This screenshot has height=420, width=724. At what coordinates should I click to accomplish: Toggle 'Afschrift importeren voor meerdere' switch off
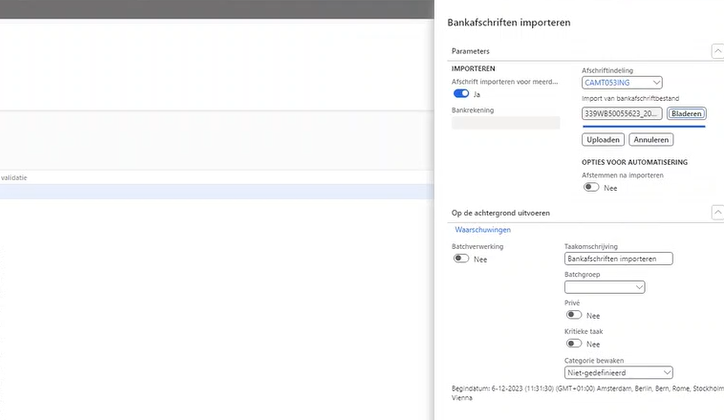click(461, 94)
